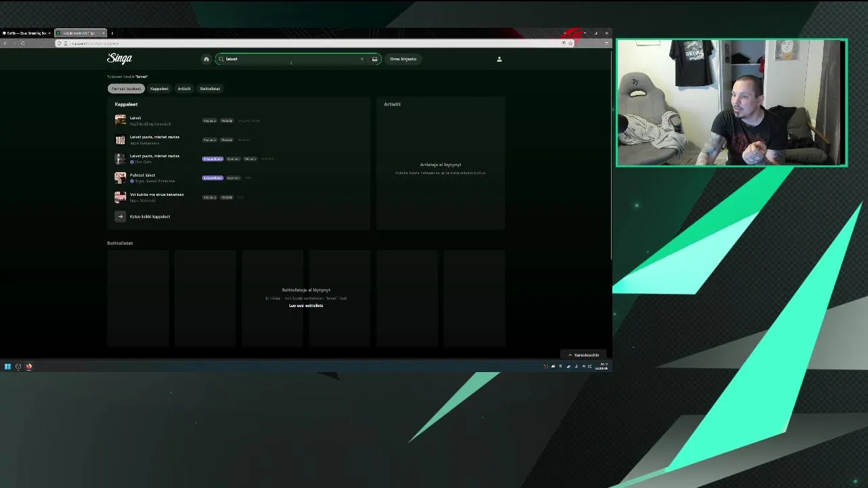The height and width of the screenshot is (488, 868).
Task: Select the Soittolistat filter tab
Action: [210, 89]
